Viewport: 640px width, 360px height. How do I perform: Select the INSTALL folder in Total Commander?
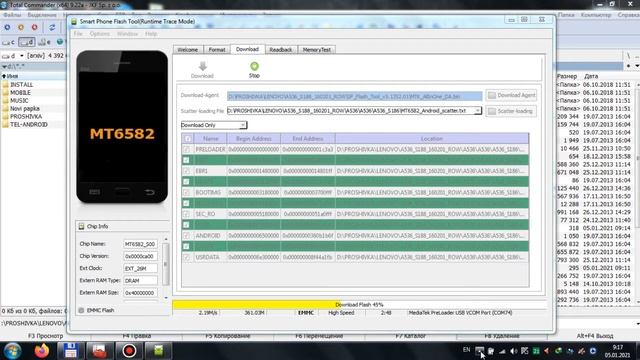[x=21, y=84]
